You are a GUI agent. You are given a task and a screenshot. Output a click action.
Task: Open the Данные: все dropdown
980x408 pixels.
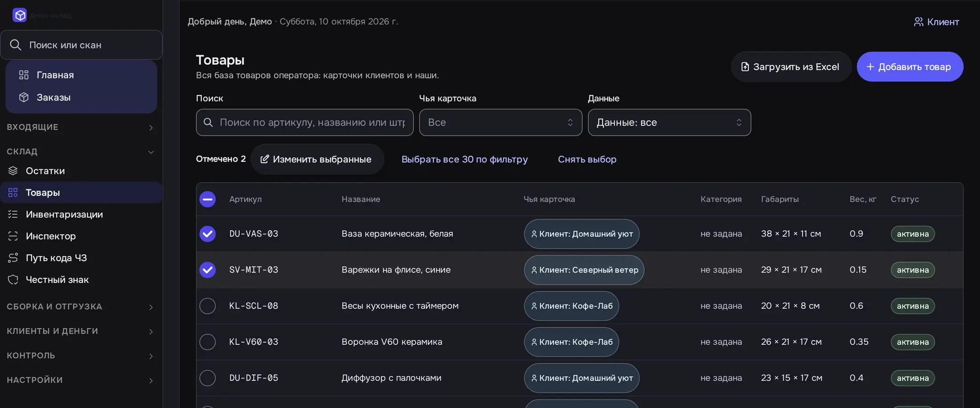point(670,122)
